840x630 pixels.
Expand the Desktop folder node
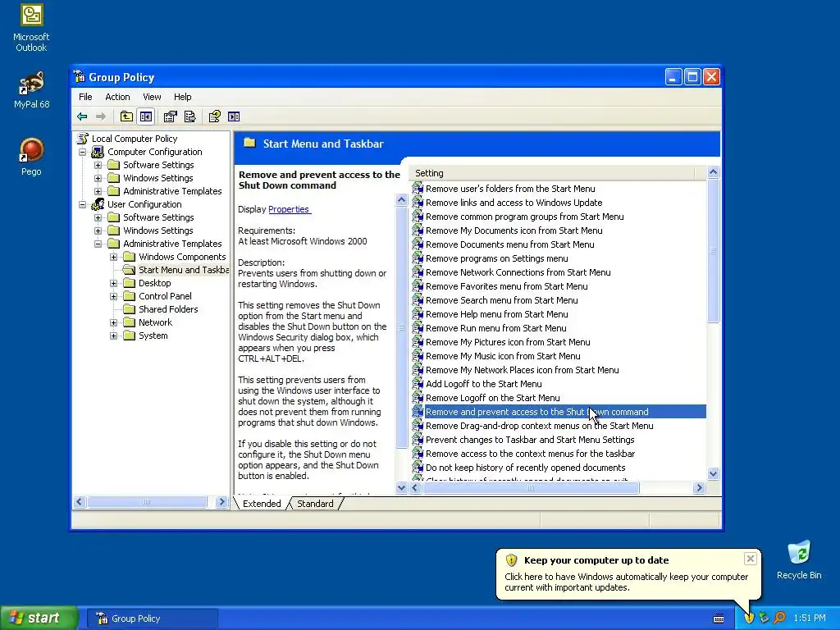[x=113, y=283]
